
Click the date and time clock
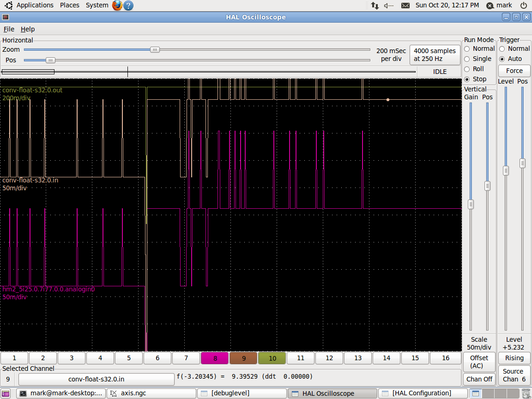coord(447,6)
